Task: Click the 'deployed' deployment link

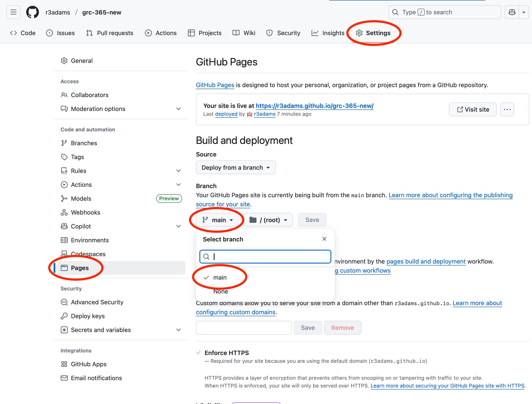Action: (226, 114)
